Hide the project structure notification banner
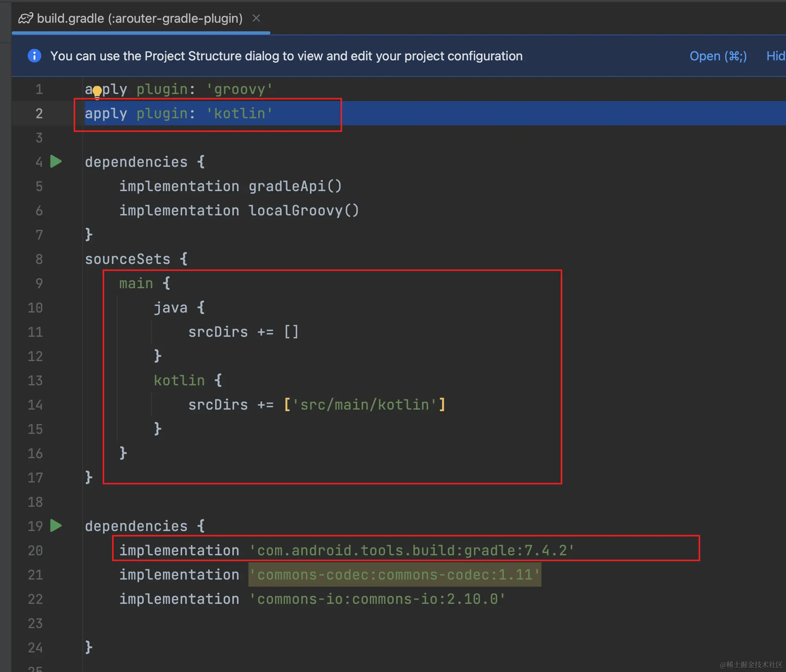Screen dimensions: 786x672 pyautogui.click(x=776, y=56)
